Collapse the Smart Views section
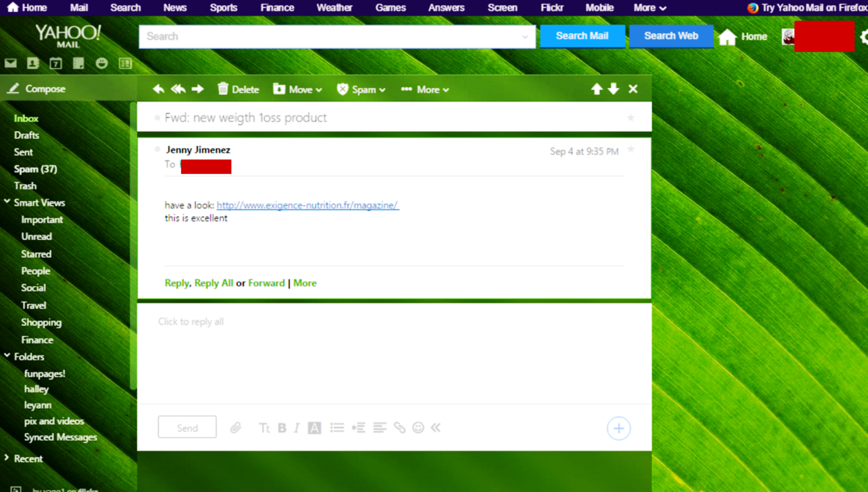This screenshot has width=868, height=492. (7, 202)
